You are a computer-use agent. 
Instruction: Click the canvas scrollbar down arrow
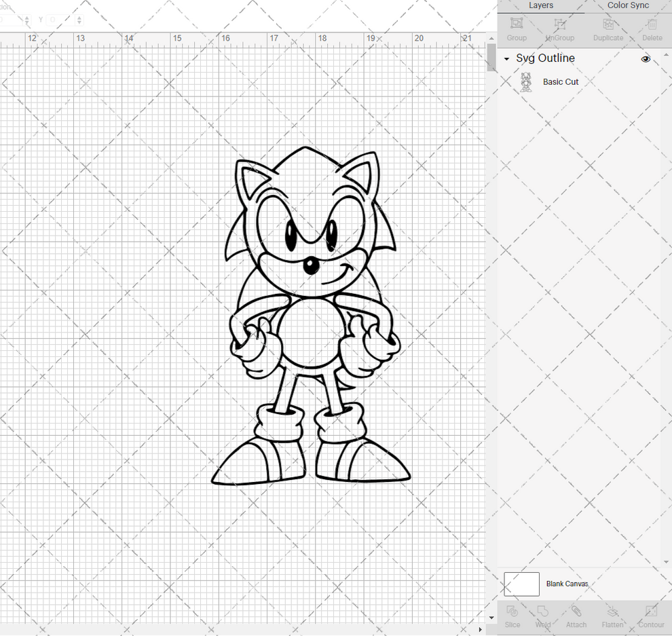pos(491,618)
